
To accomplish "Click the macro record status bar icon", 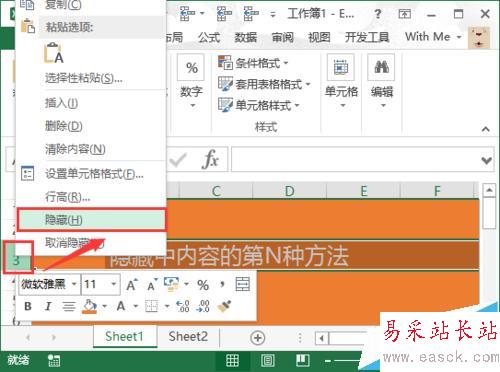I will point(54,360).
